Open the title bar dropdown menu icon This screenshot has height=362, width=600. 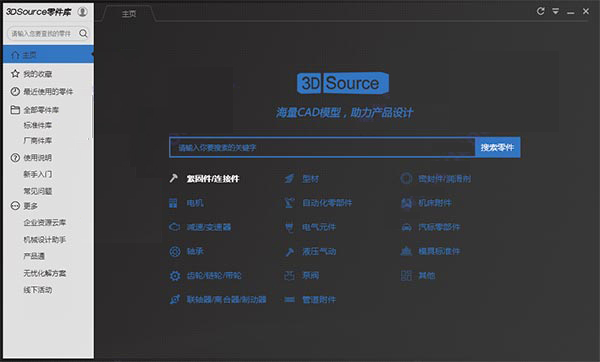pos(556,11)
